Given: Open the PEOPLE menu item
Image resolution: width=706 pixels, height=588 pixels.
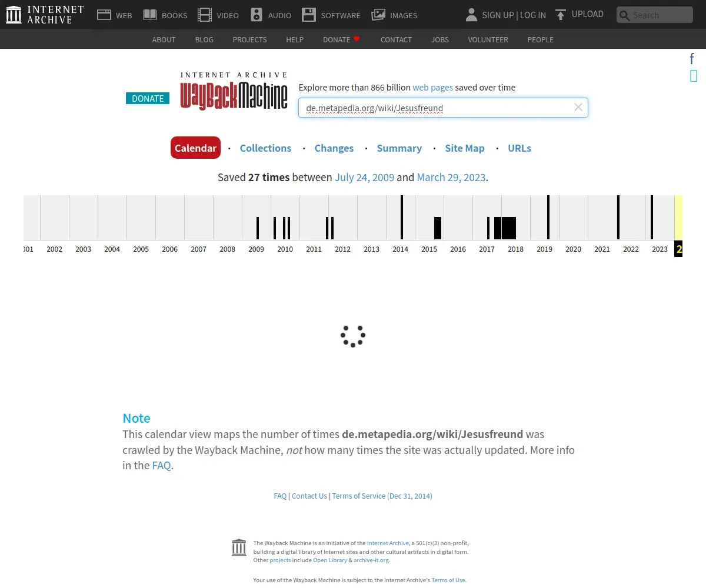Looking at the screenshot, I should [540, 39].
